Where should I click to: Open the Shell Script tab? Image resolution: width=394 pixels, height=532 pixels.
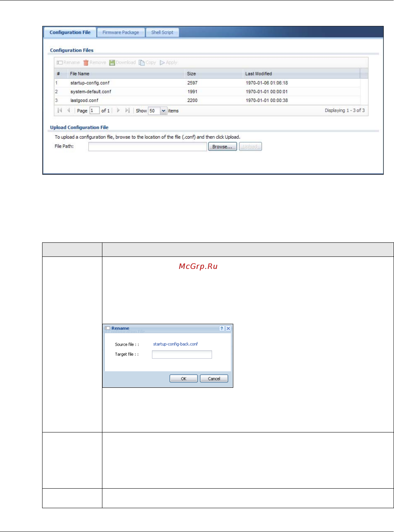pos(162,32)
